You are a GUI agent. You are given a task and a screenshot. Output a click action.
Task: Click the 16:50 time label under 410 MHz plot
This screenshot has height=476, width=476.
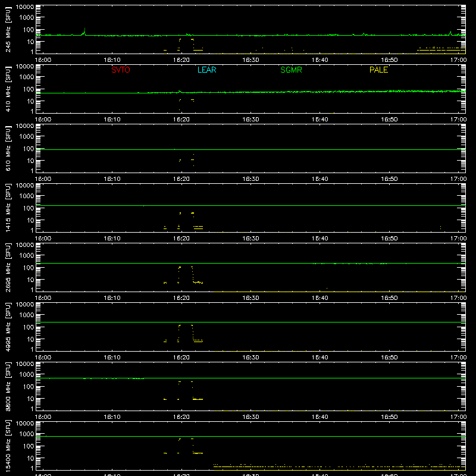[389, 120]
